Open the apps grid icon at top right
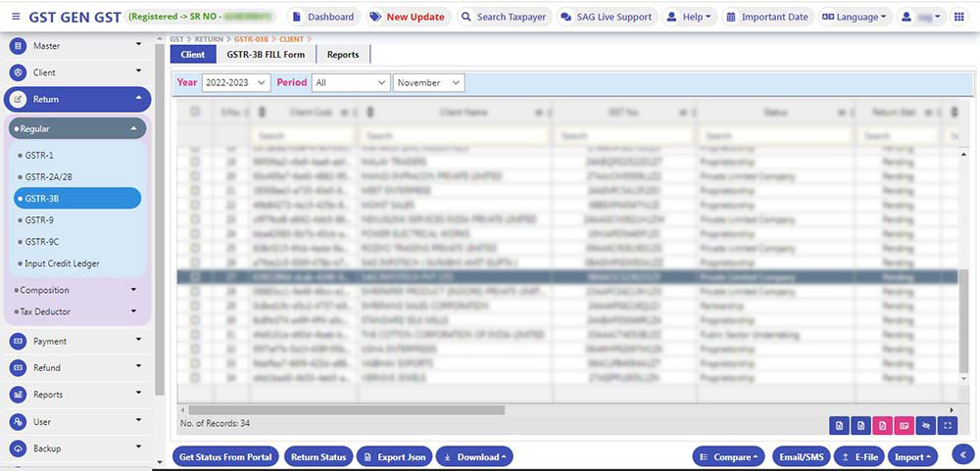Viewport: 980px width, 471px height. coord(958,17)
